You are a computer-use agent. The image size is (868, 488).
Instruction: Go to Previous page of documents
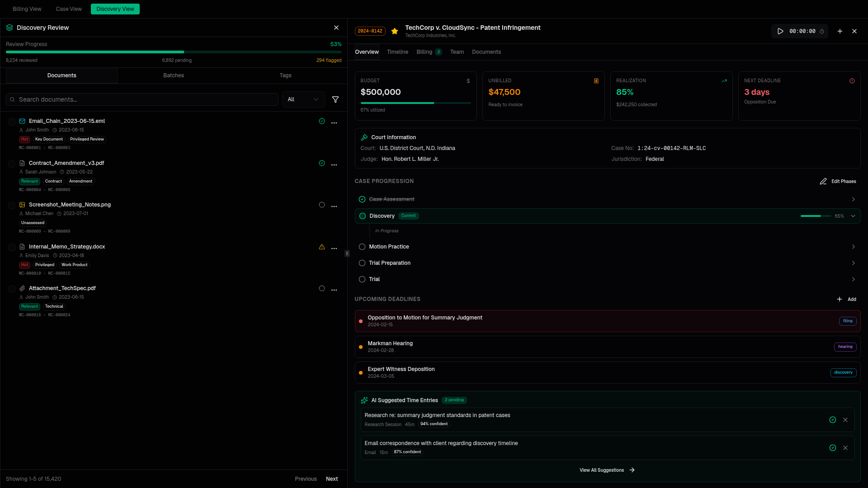[x=306, y=479]
